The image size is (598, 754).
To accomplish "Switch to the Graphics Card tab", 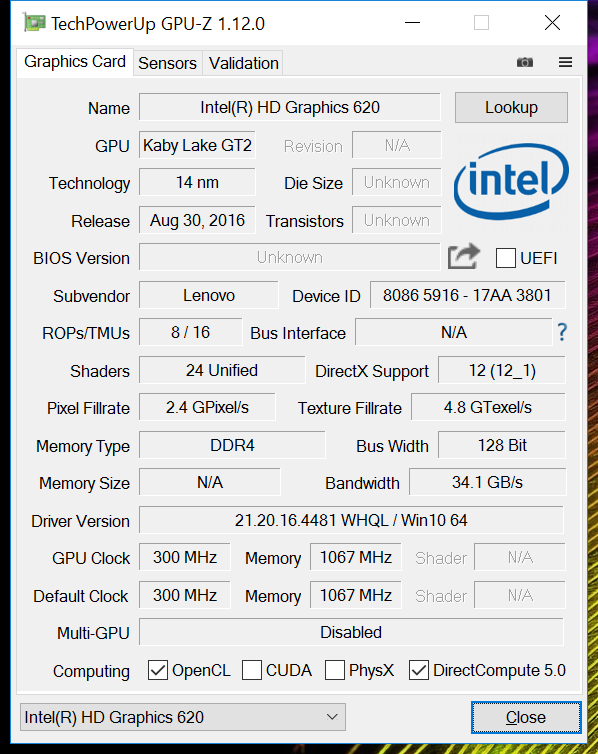I will point(75,62).
